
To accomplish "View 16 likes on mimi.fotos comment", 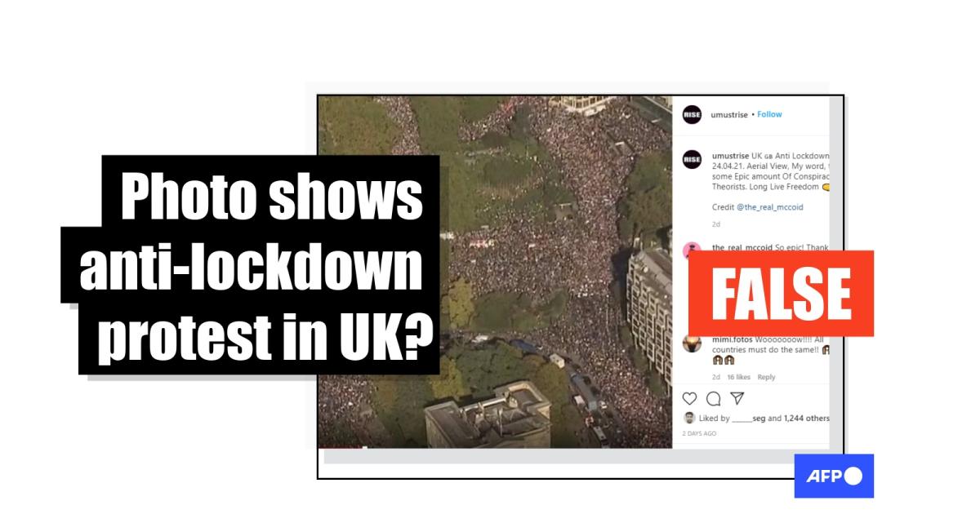I will 738,377.
